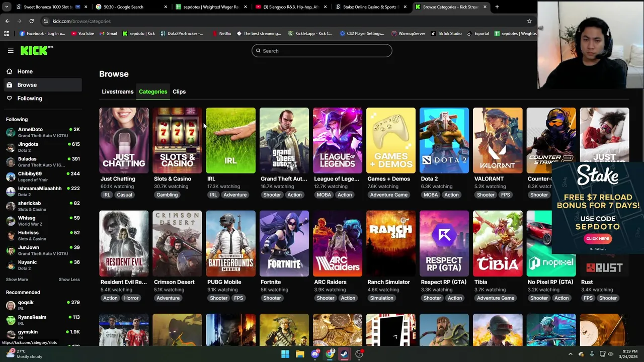This screenshot has width=644, height=362.
Task: Open League of Legends category thumbnail
Action: [338, 140]
